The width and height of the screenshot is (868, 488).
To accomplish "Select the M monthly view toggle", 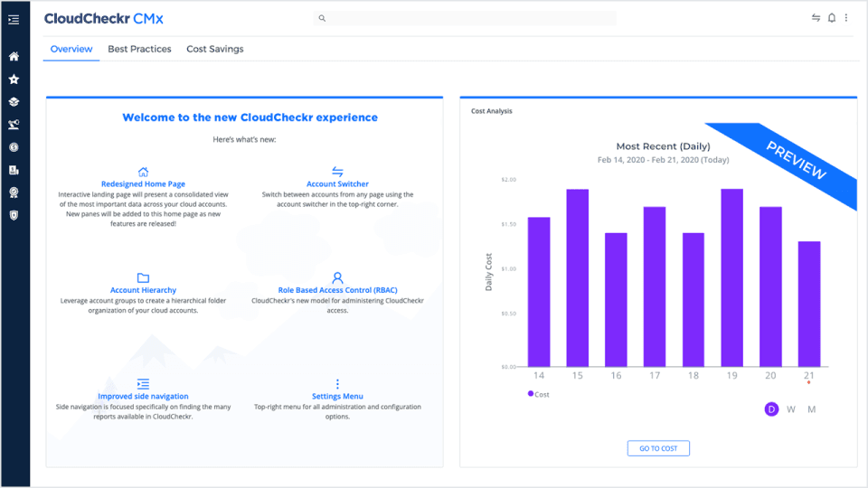I will pyautogui.click(x=812, y=409).
